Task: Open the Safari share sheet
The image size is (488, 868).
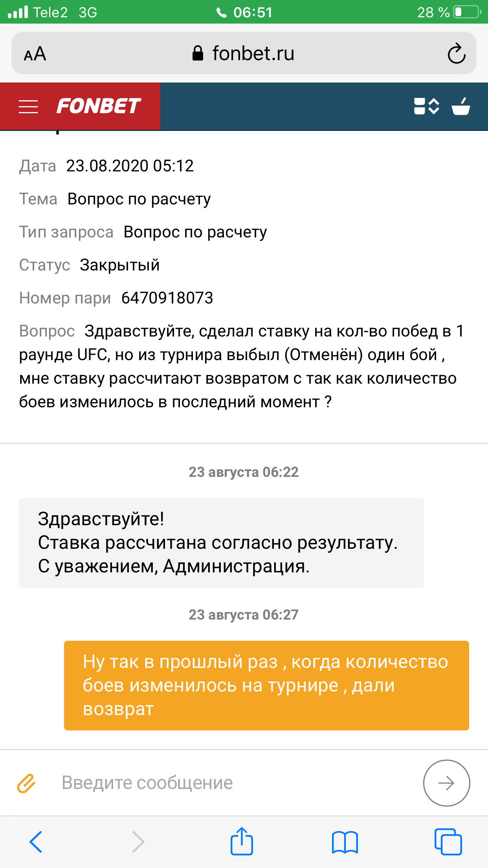Action: (242, 841)
